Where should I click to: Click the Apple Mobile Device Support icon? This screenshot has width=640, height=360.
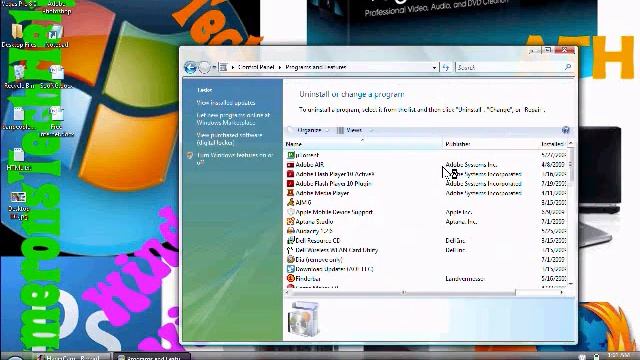pyautogui.click(x=290, y=212)
